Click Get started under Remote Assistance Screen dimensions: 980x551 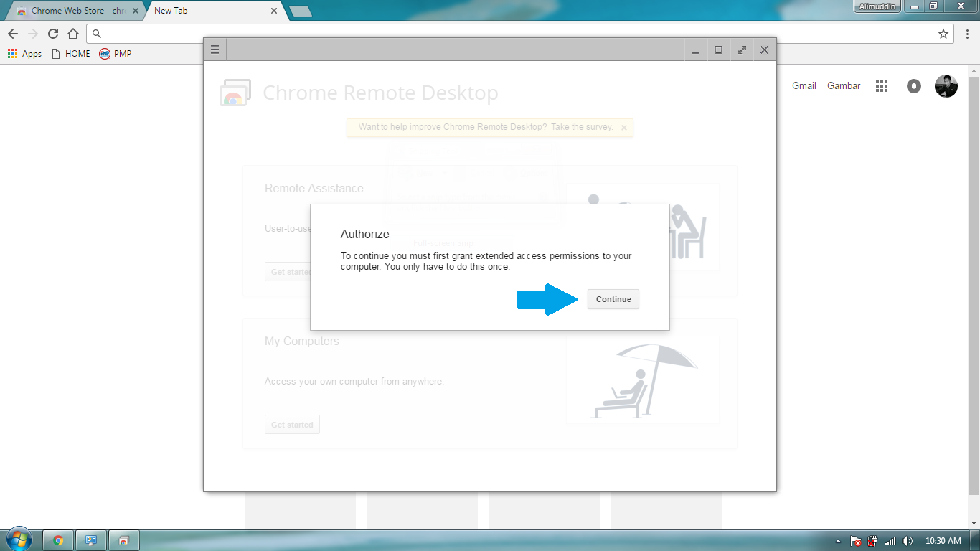click(288, 272)
